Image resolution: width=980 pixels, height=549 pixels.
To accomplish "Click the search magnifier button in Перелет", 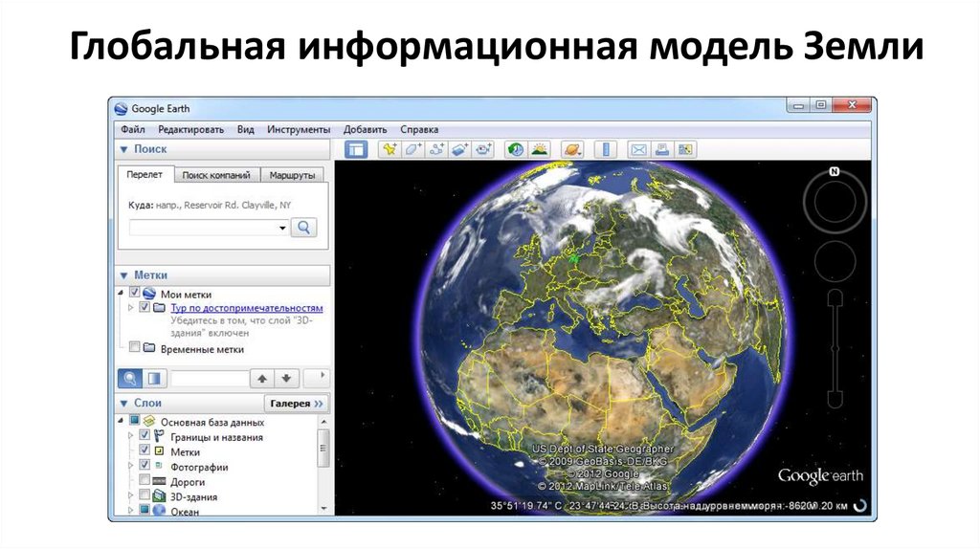I will click(303, 228).
